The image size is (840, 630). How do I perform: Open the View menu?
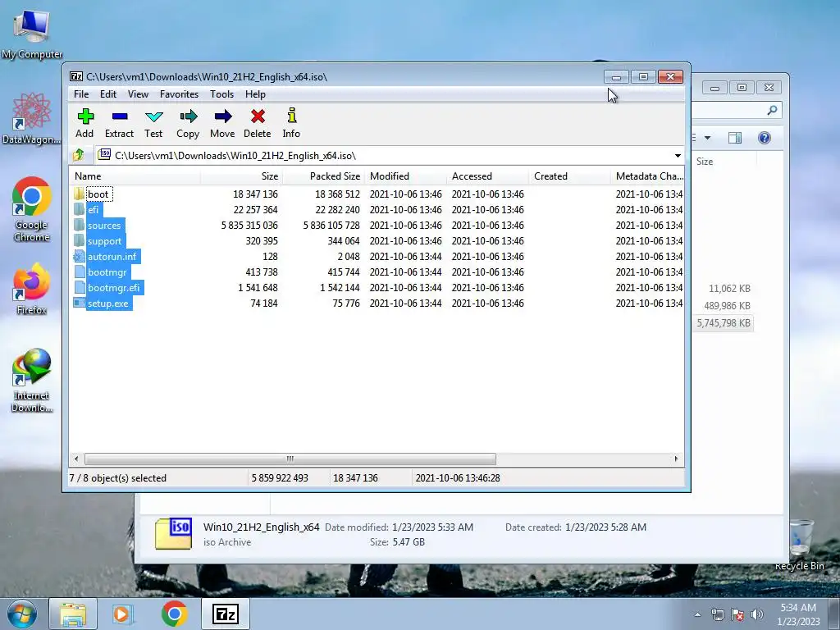pyautogui.click(x=138, y=94)
